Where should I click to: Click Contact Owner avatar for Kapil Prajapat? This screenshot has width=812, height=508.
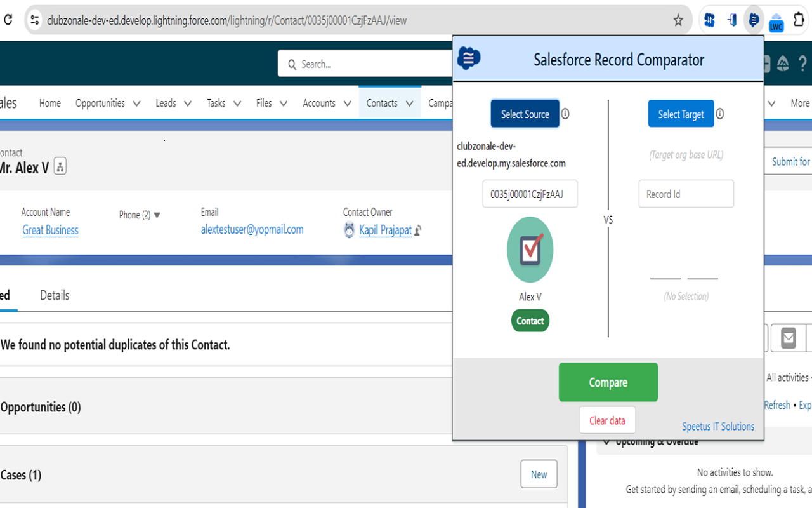[349, 231]
